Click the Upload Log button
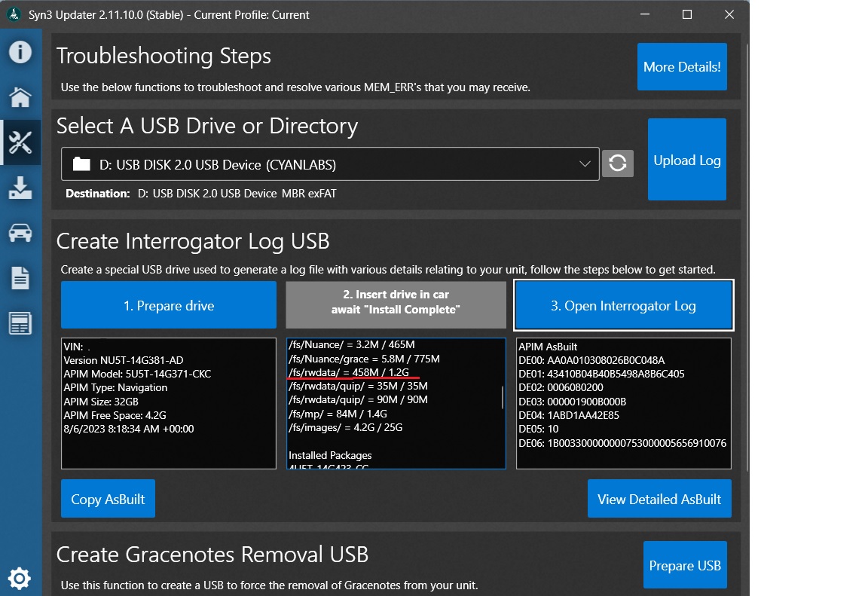 (686, 160)
